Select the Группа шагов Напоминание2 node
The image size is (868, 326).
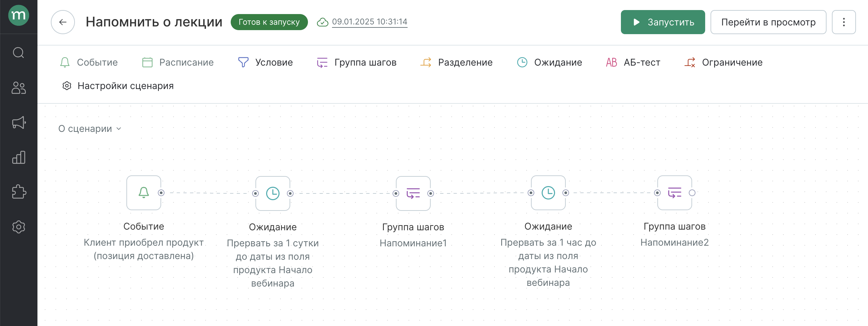[675, 193]
